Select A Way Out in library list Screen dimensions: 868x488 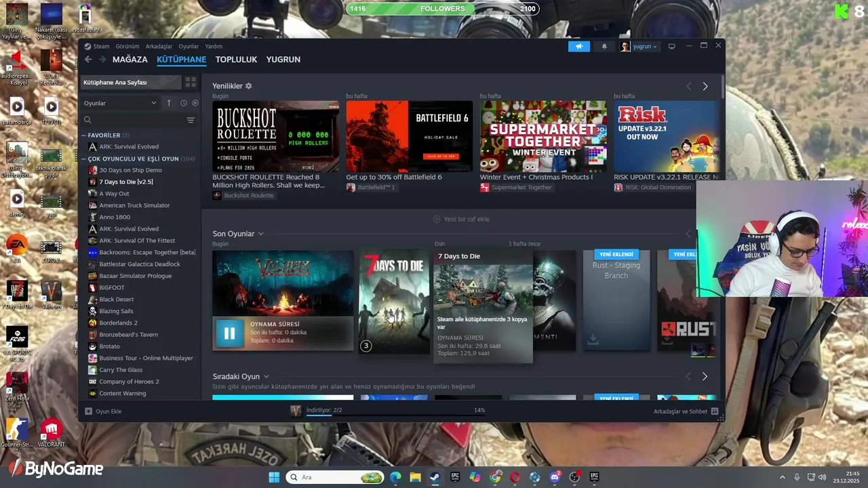(114, 193)
